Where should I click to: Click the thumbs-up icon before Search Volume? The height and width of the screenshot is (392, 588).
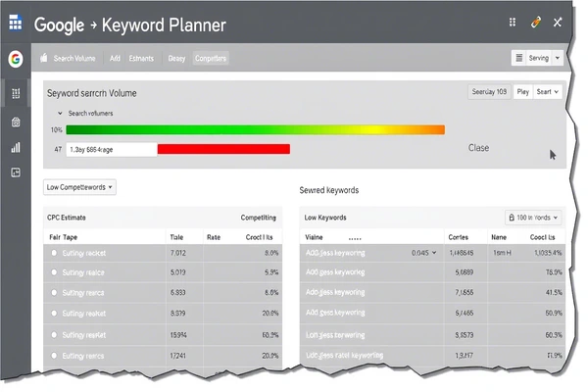pos(44,58)
